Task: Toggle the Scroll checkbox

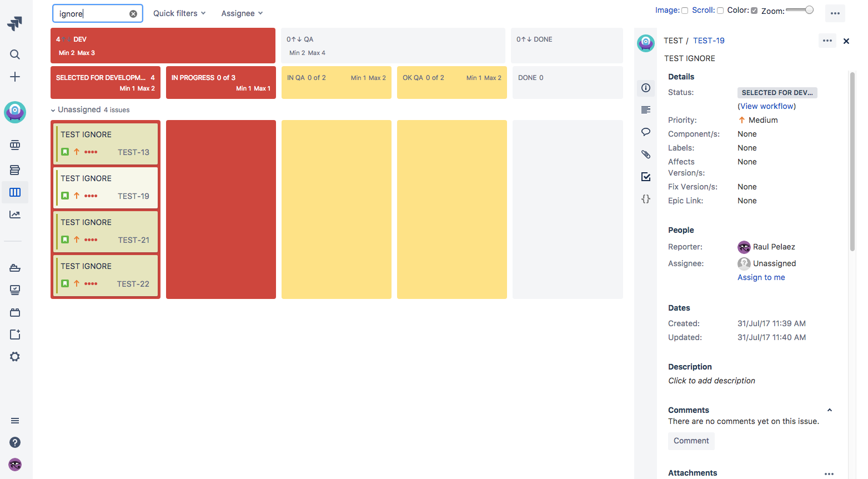Action: tap(720, 11)
